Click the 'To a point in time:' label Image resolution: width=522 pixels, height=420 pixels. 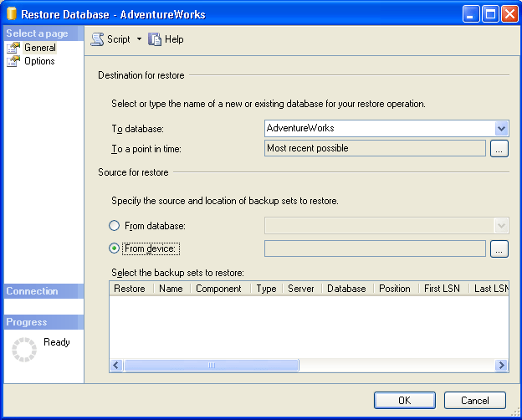click(x=146, y=149)
